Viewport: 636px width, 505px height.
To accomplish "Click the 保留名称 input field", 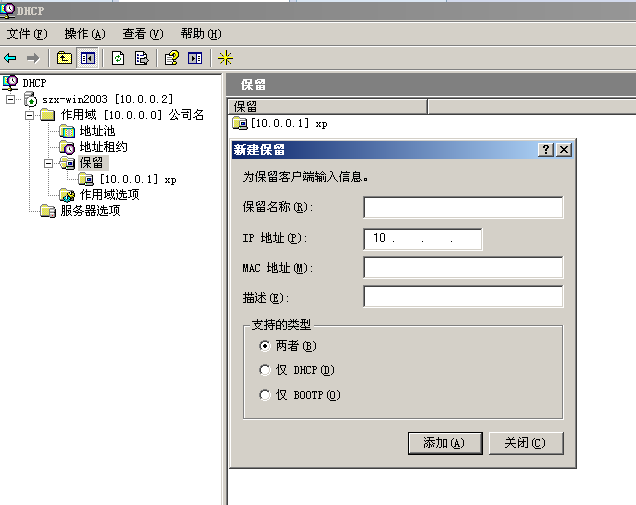I will click(x=463, y=207).
